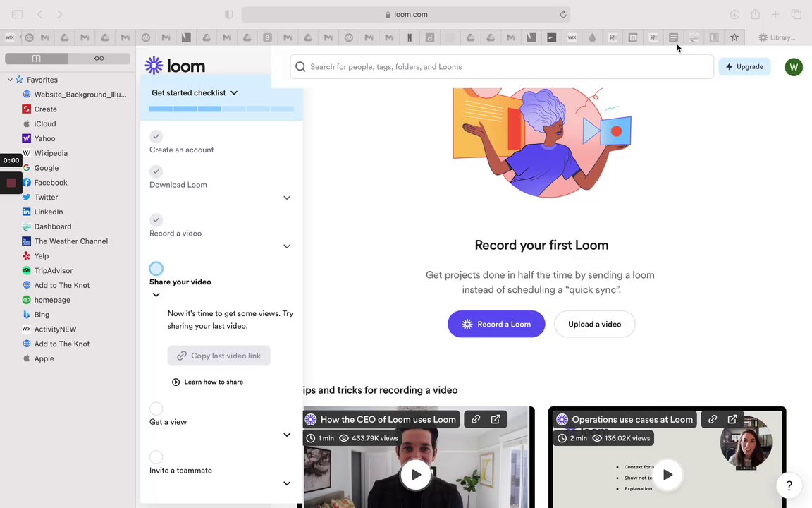Image resolution: width=812 pixels, height=508 pixels.
Task: Open the CEO of Loom video externally
Action: 496,419
